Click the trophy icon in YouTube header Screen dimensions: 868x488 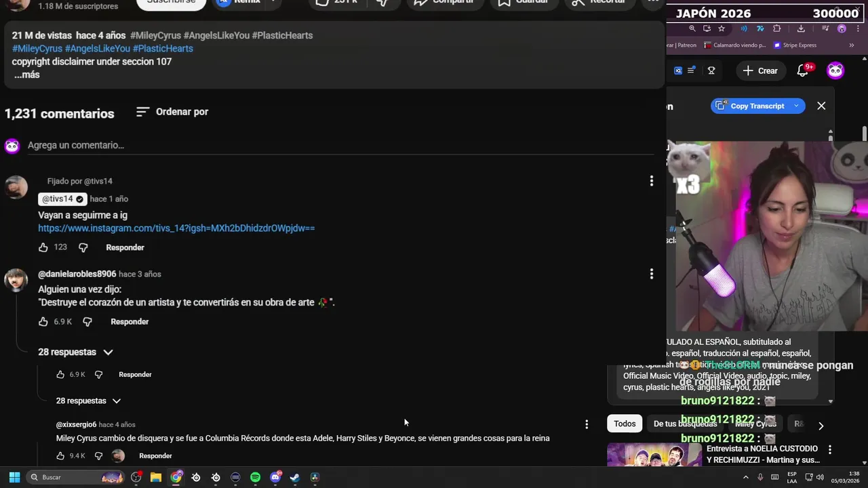click(x=711, y=70)
